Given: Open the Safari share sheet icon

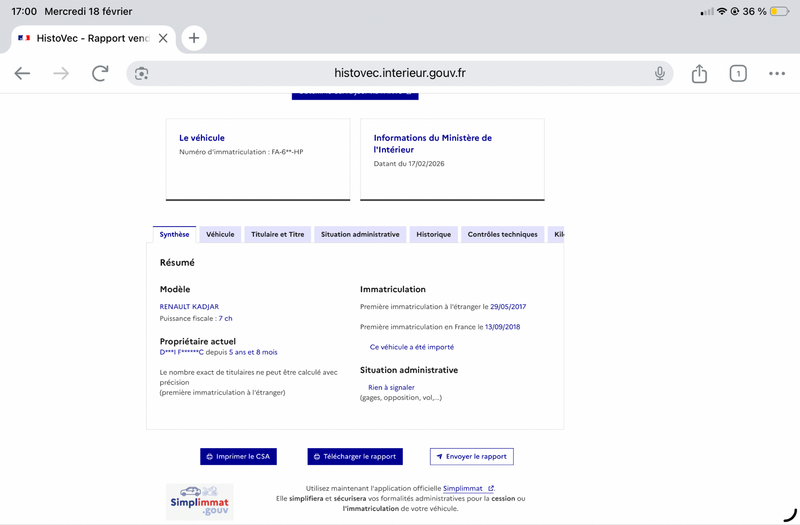Looking at the screenshot, I should click(x=699, y=73).
